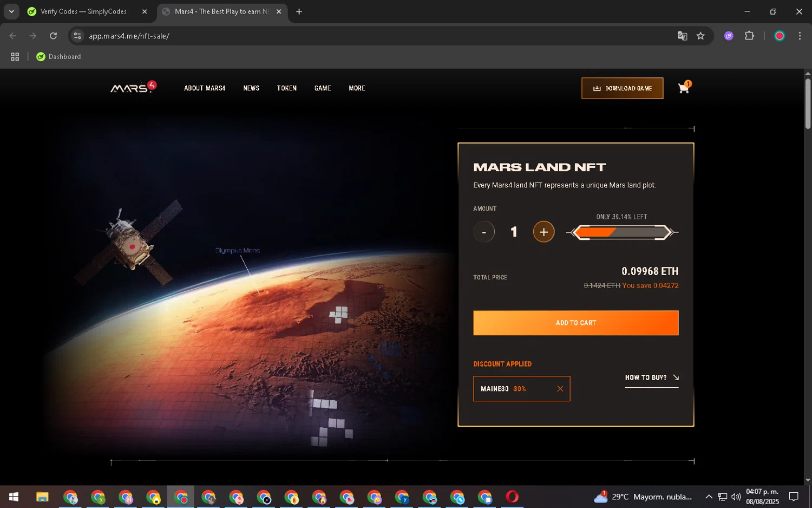Open Opera browser from taskbar
Image resolution: width=812 pixels, height=508 pixels.
coord(512,497)
